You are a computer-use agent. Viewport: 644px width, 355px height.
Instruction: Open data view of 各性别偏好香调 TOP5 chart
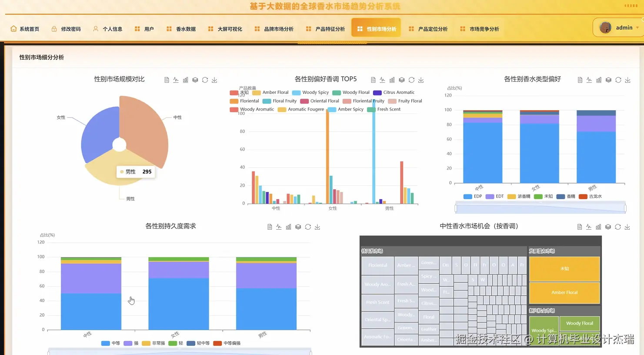point(373,80)
